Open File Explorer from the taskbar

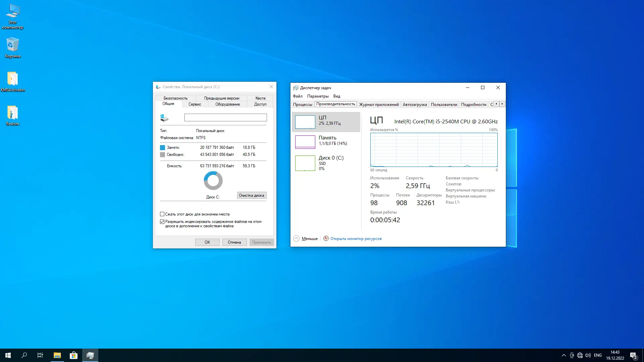tap(57, 355)
